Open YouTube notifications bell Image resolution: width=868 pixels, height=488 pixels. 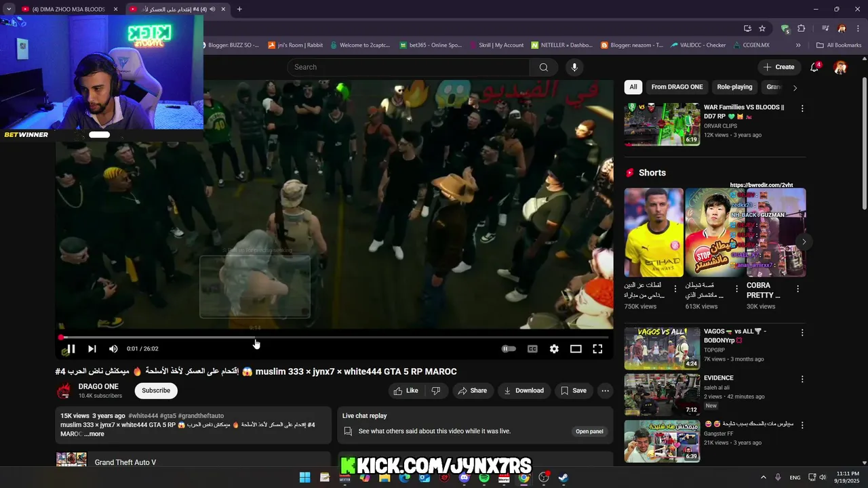point(815,67)
